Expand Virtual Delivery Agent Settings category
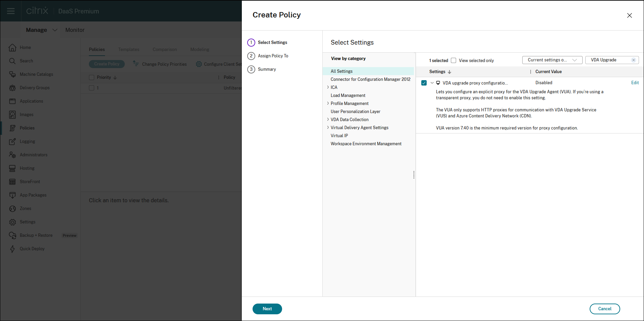Image resolution: width=644 pixels, height=321 pixels. [x=328, y=127]
